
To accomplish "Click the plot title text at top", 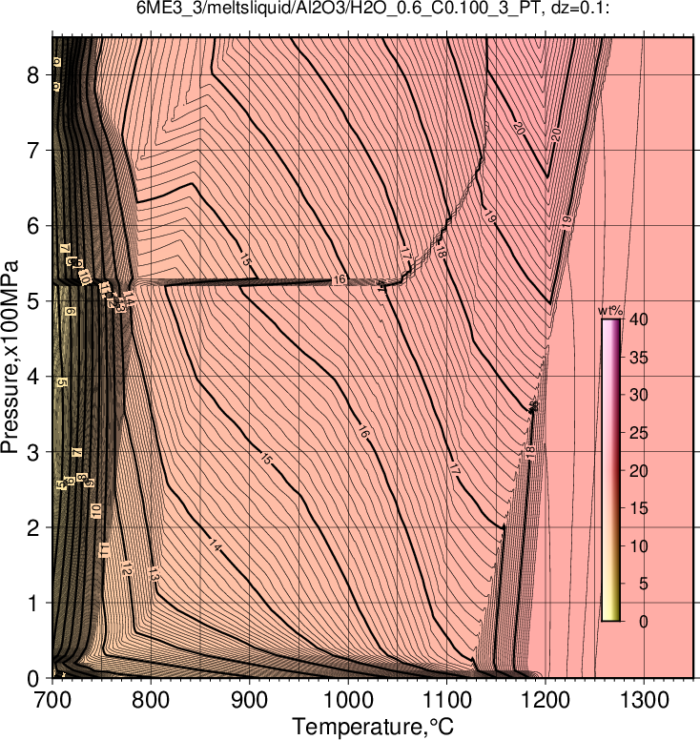I will 373,9.
